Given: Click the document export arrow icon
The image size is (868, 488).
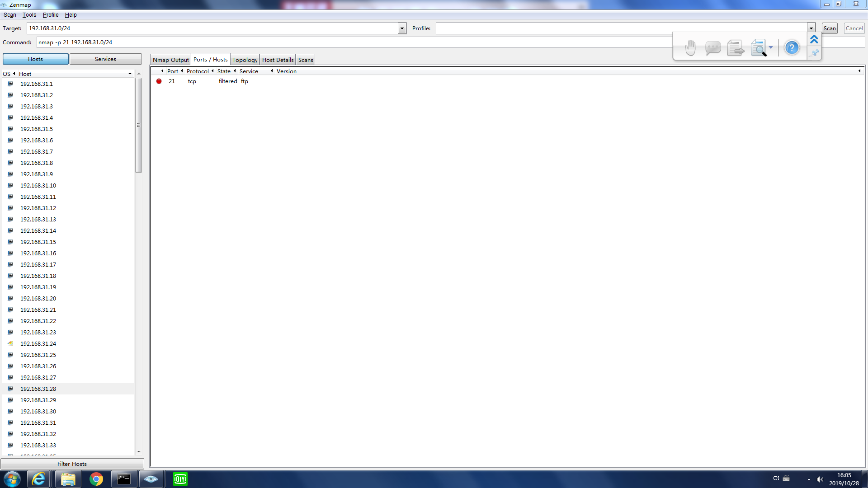Looking at the screenshot, I should [736, 47].
